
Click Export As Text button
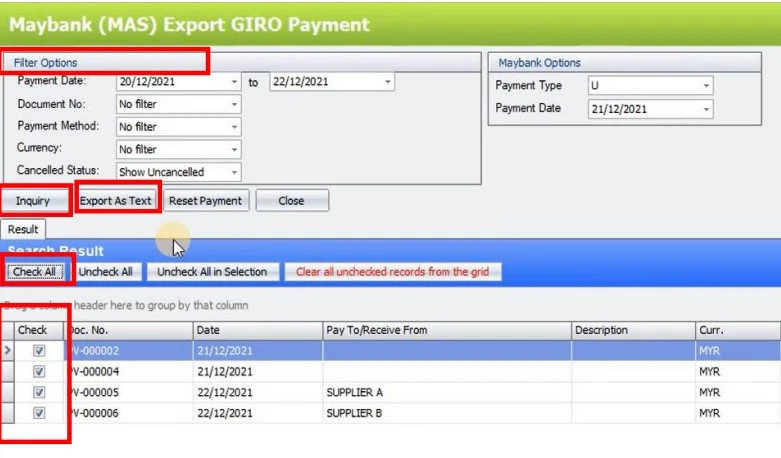coord(116,201)
